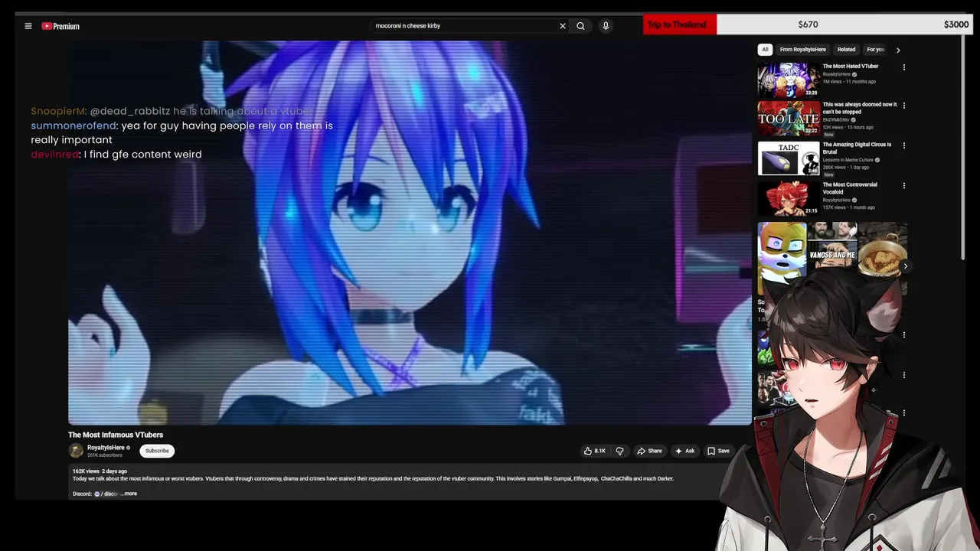Play the red-haired Vocaloid thumbnail
Image resolution: width=980 pixels, height=551 pixels.
pyautogui.click(x=789, y=198)
